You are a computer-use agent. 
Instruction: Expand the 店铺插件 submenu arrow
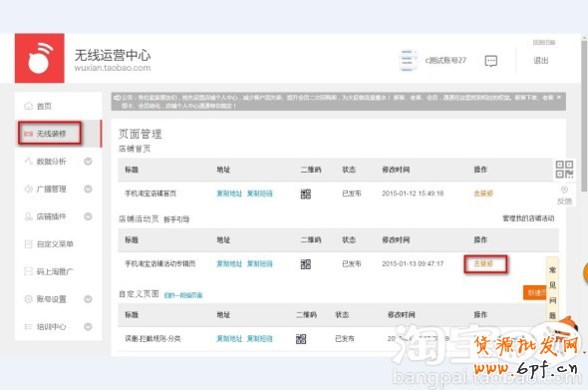tap(88, 216)
